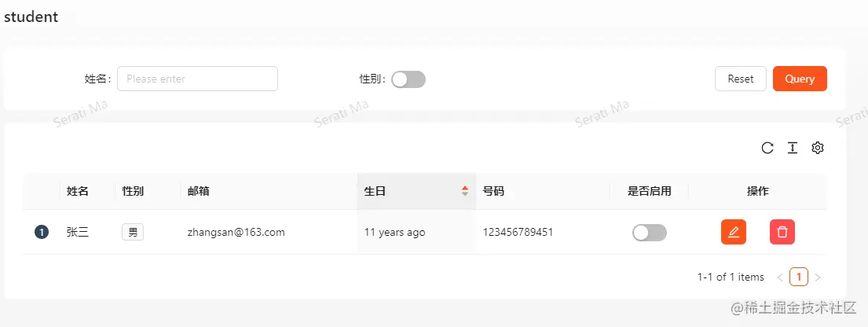The height and width of the screenshot is (327, 868).
Task: Click the 男 gender tag
Action: [x=133, y=232]
